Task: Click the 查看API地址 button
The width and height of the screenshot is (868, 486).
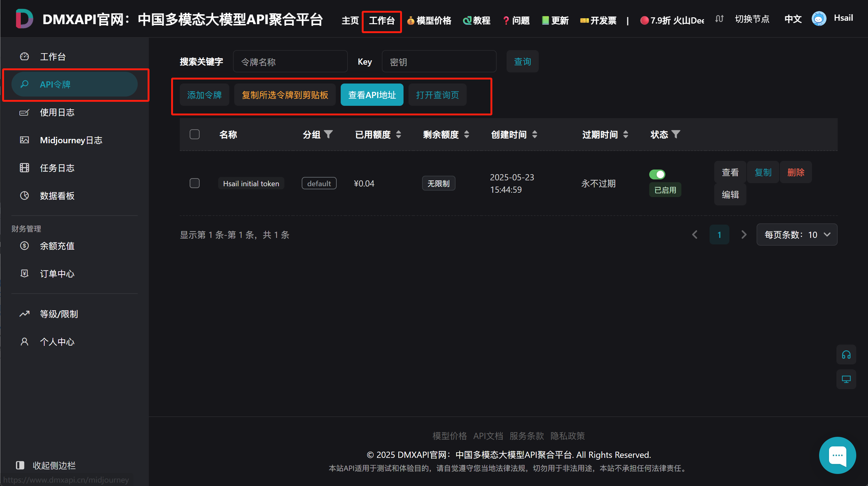Action: click(372, 95)
